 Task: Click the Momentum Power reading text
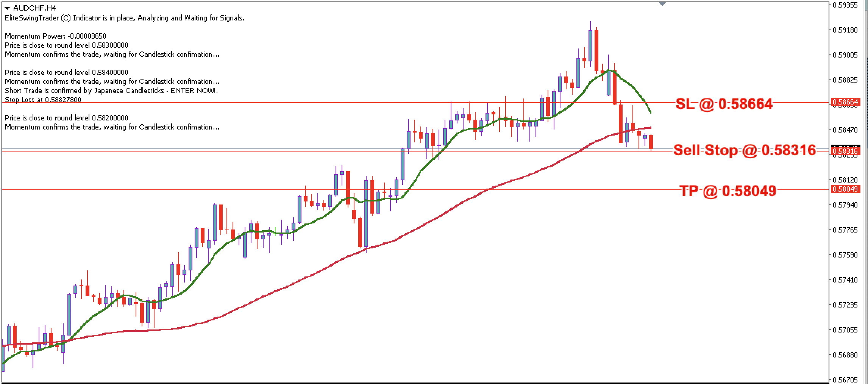point(55,36)
